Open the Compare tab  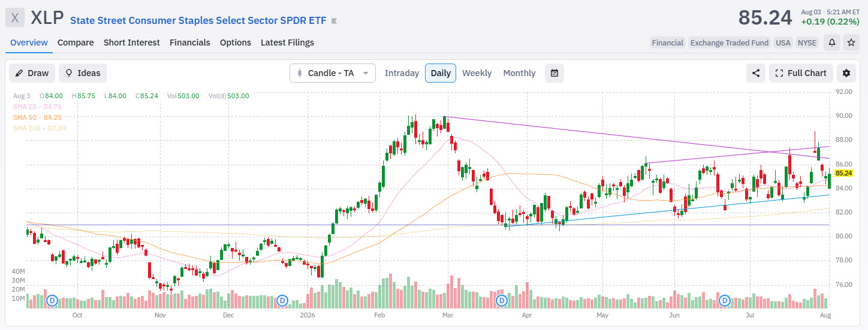point(76,43)
